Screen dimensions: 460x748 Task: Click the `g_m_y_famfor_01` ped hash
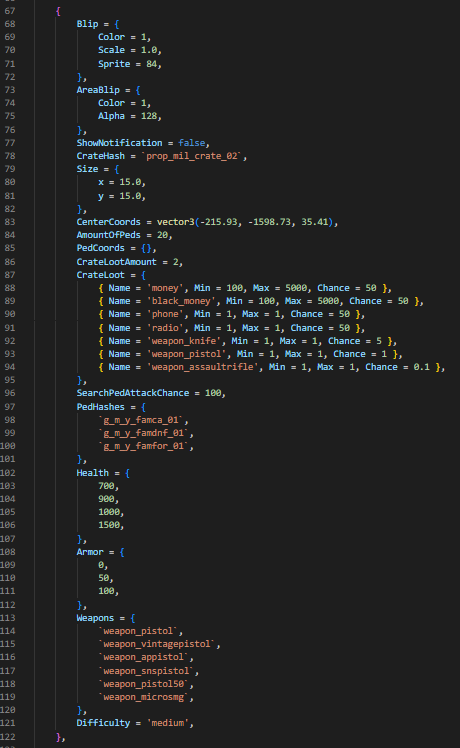(x=144, y=446)
